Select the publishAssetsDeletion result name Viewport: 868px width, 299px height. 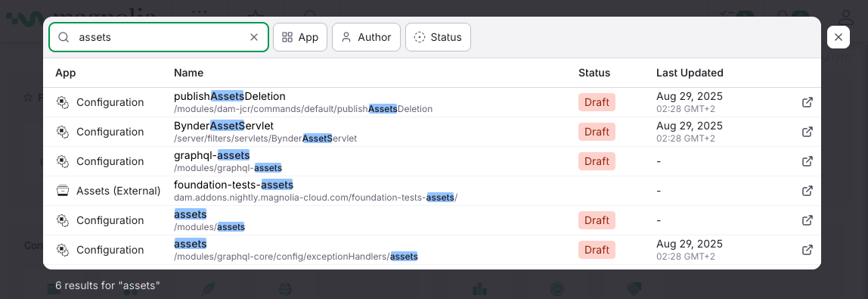[x=230, y=96]
